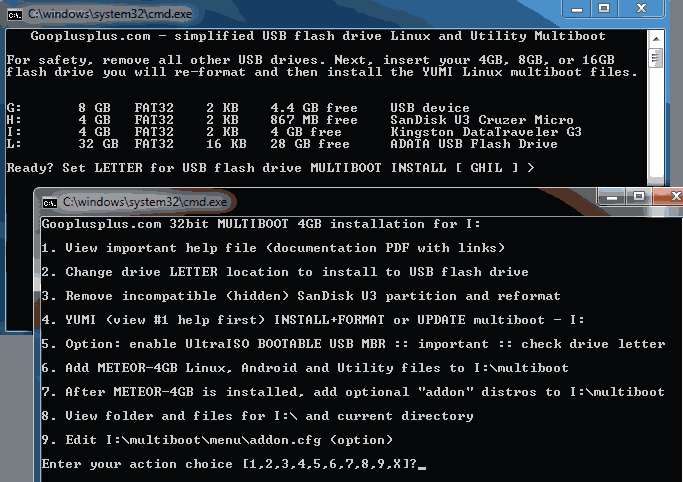Click the 'For safety, remove all other USB drives' line
The height and width of the screenshot is (482, 683).
[311, 60]
